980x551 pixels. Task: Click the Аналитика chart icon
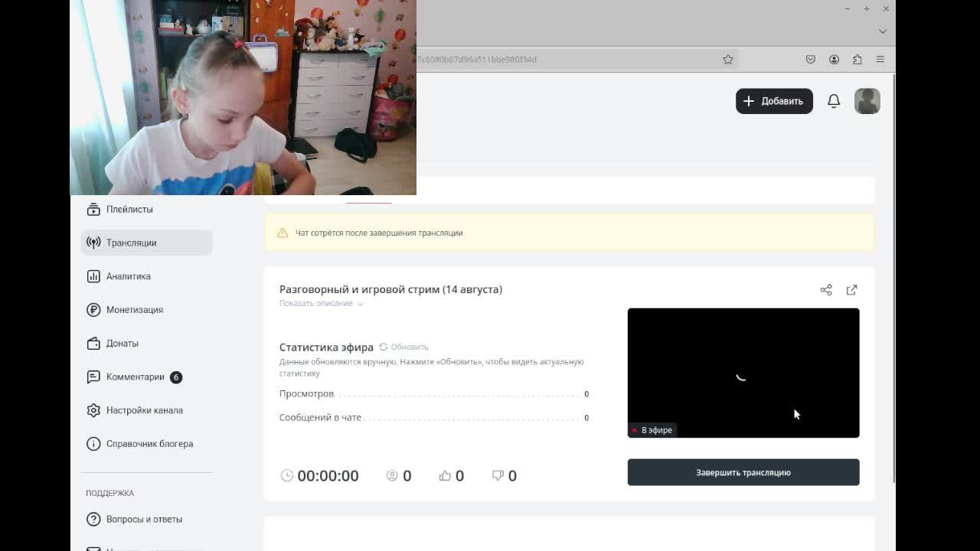(x=93, y=276)
